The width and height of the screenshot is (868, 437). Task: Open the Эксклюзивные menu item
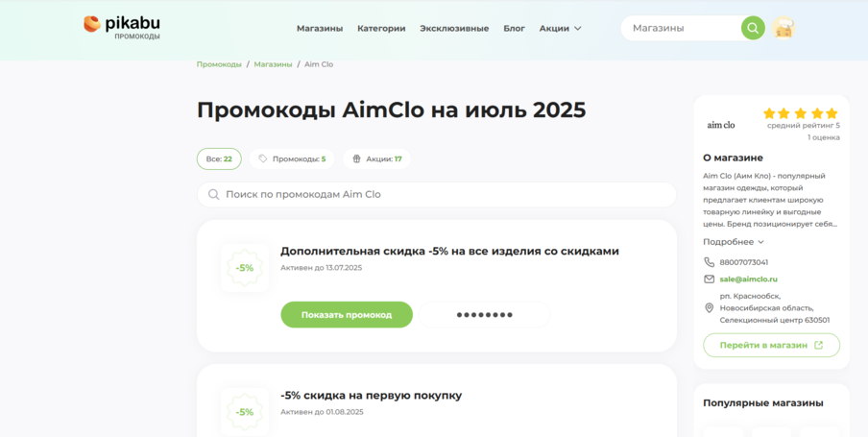pyautogui.click(x=454, y=28)
